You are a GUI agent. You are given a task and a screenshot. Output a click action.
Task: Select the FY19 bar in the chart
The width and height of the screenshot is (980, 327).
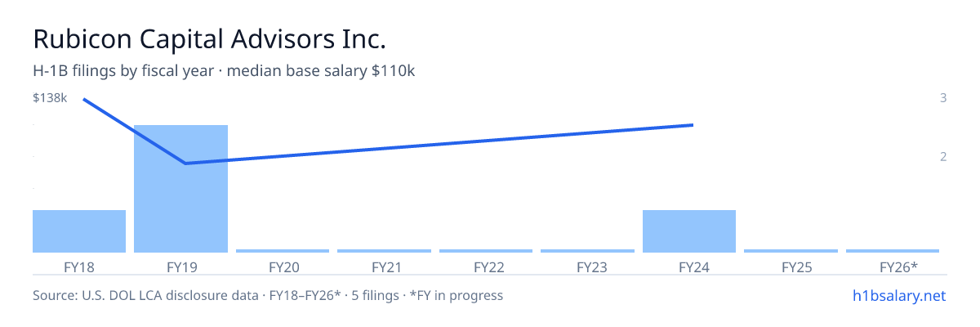(x=180, y=189)
